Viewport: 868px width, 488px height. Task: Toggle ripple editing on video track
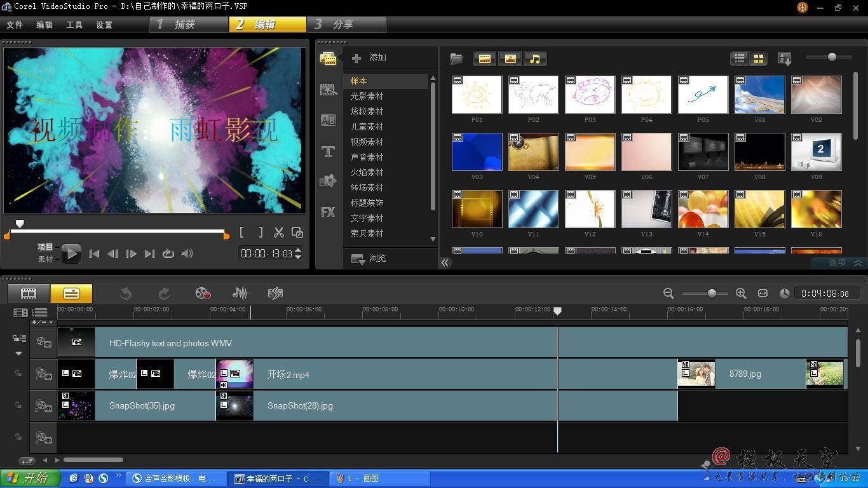click(18, 338)
